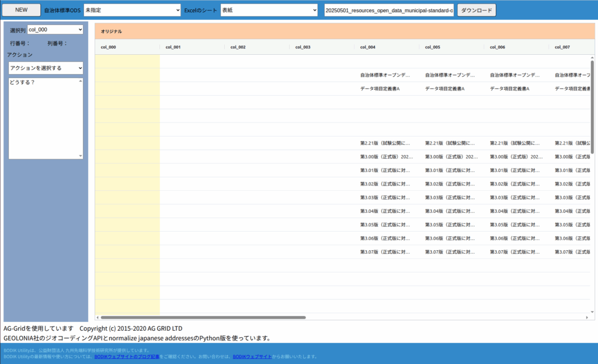The height and width of the screenshot is (364, 598).
Task: Open the 自治体標準ODS dropdown
Action: 132,10
